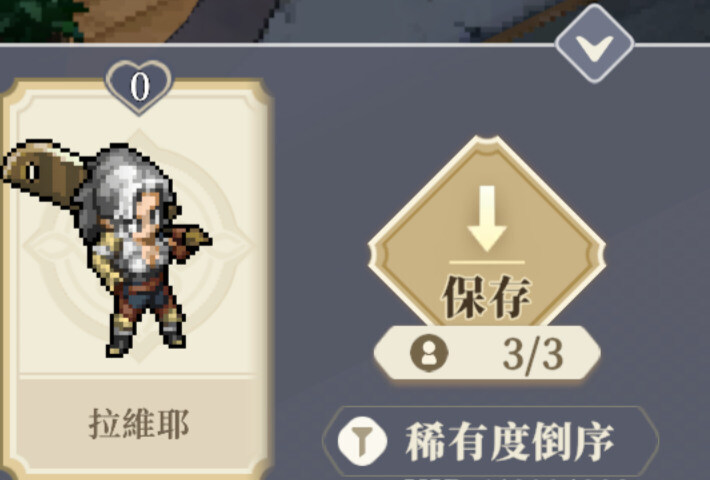Select the 拉維耶 character card
This screenshot has height=480, width=710.
(x=137, y=278)
